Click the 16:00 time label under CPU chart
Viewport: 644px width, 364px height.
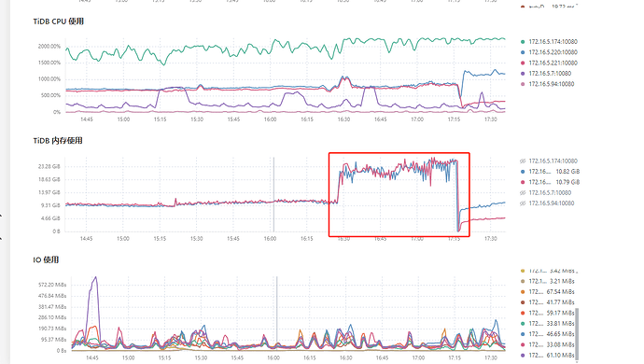[270, 119]
